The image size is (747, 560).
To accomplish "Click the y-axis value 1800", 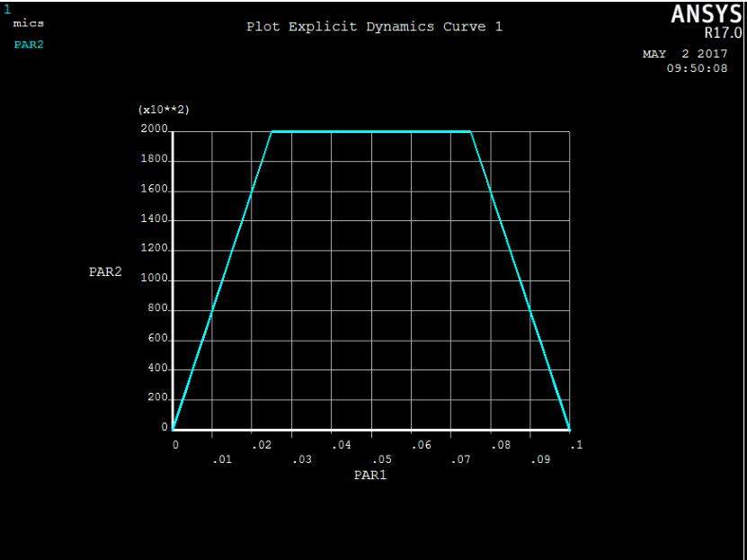I will click(155, 159).
